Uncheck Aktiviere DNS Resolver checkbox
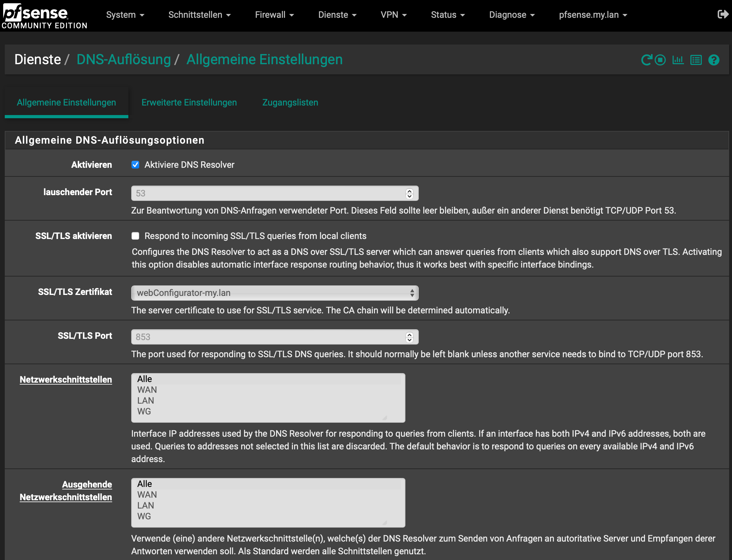 point(135,165)
